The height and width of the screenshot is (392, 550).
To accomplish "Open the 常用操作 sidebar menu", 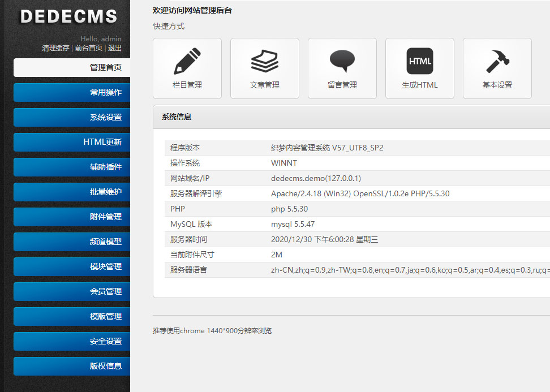I will point(72,92).
